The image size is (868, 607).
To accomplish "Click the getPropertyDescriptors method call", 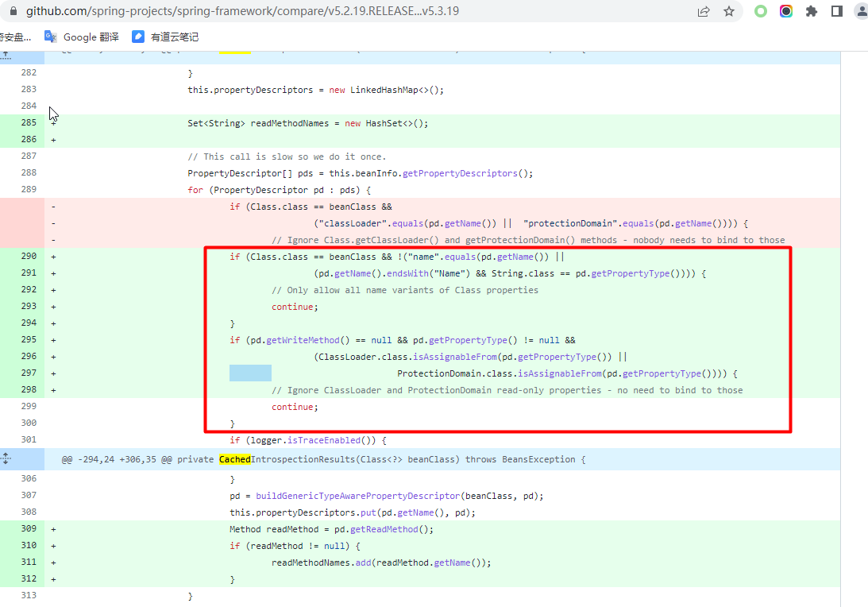I will coord(460,173).
